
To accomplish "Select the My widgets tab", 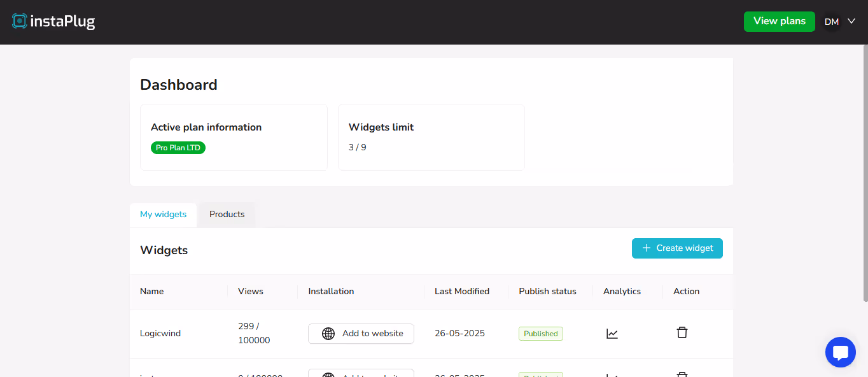I will [163, 214].
